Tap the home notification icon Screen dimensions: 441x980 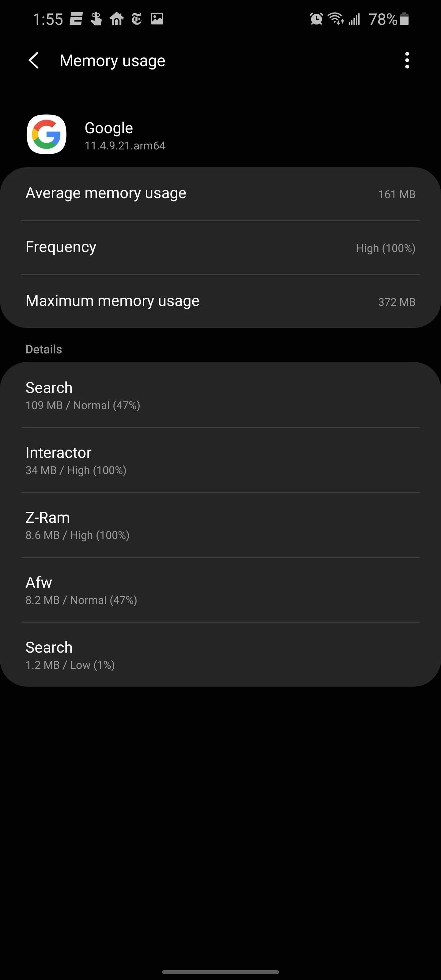click(116, 19)
